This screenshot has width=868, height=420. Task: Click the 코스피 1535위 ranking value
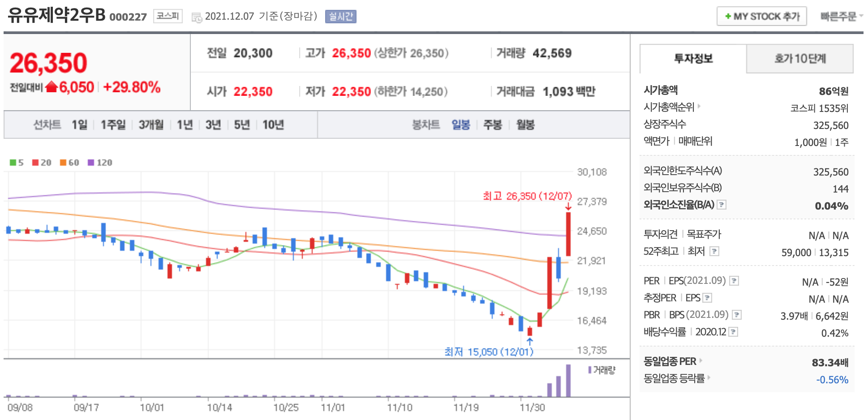[x=819, y=108]
